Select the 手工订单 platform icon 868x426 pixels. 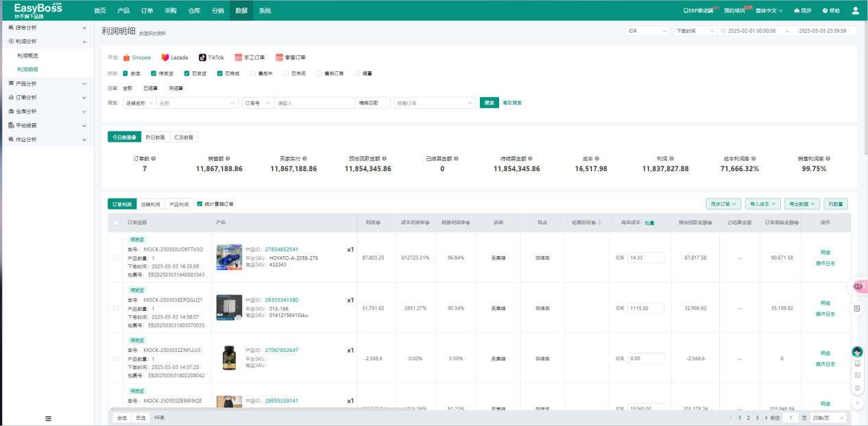pos(239,58)
